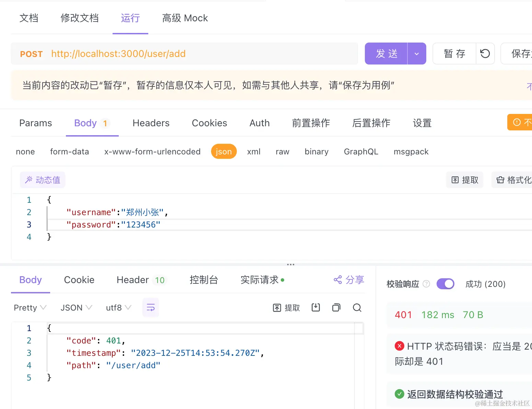Open the 高级 Mock tab
532x409 pixels.
(185, 18)
